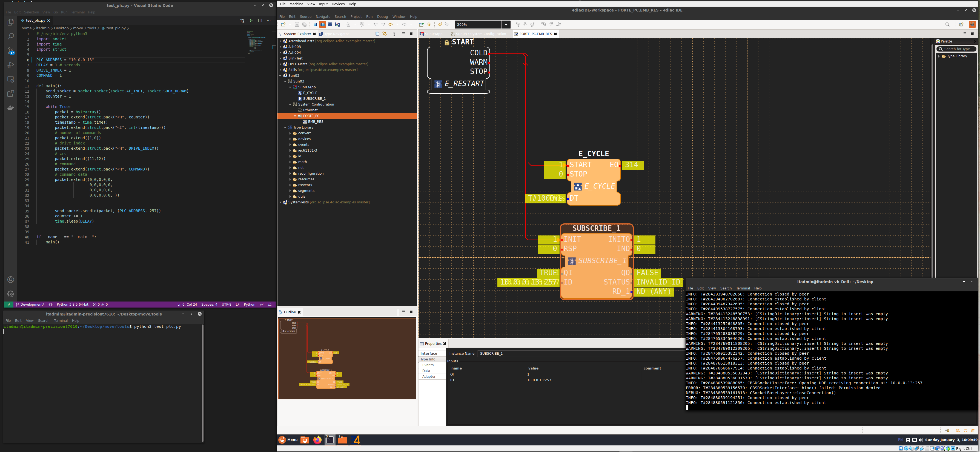This screenshot has width=980, height=452.
Task: Run the Python file in VS Code
Action: [251, 21]
